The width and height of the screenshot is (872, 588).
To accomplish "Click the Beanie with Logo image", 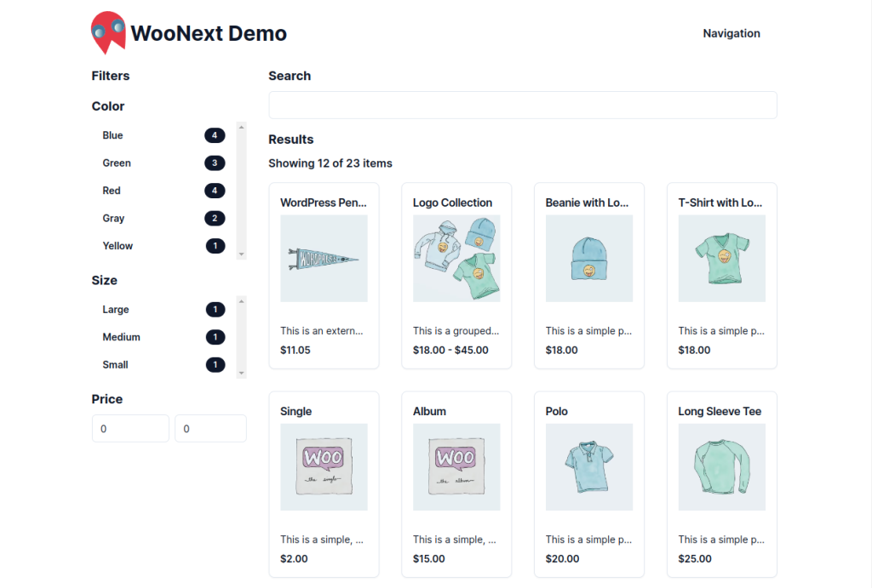I will [589, 258].
